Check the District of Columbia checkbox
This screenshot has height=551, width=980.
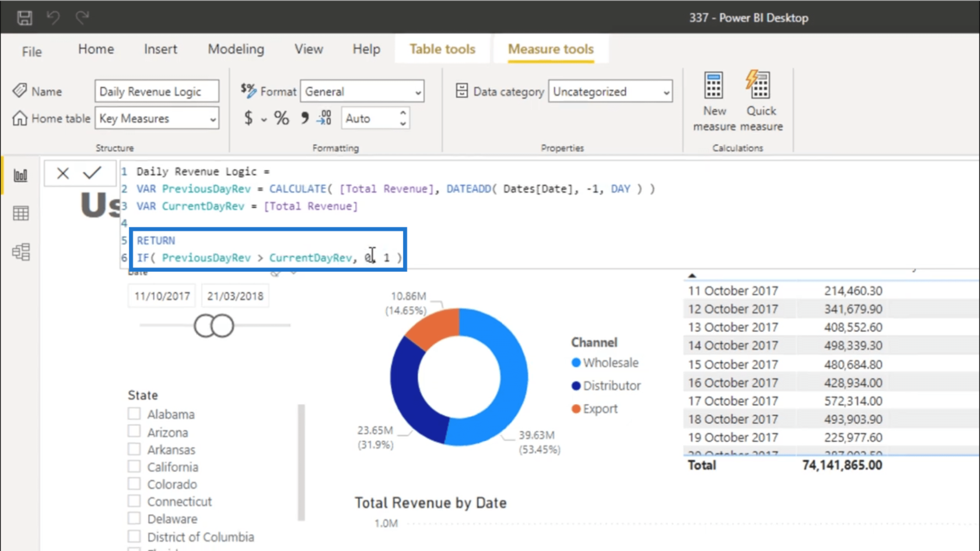click(x=134, y=536)
